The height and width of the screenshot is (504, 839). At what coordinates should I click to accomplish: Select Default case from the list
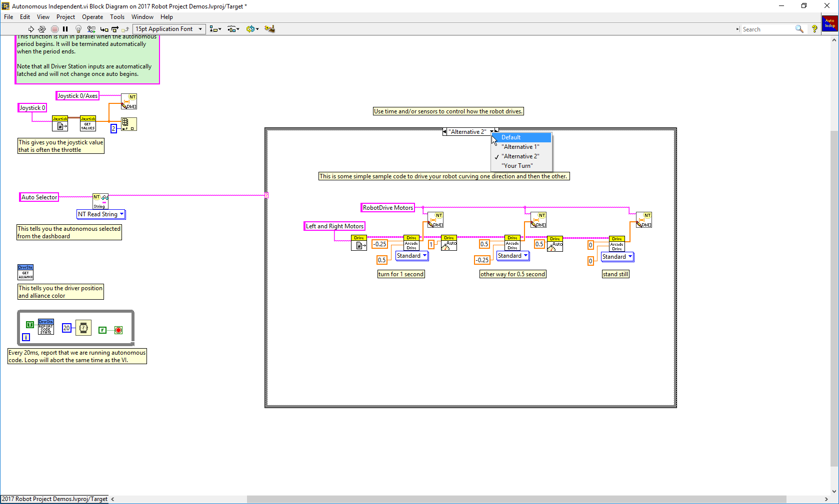click(521, 137)
